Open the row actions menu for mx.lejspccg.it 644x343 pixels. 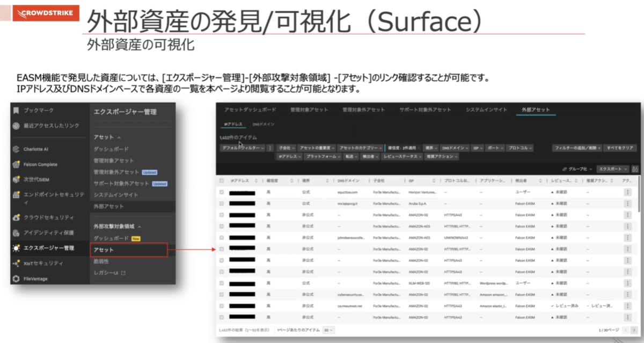(x=628, y=203)
